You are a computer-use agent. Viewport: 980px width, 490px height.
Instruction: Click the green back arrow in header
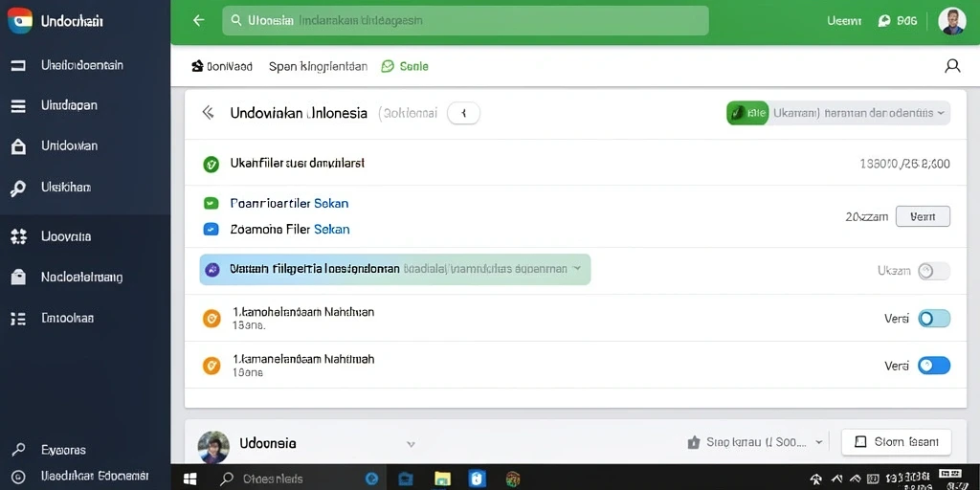click(199, 21)
